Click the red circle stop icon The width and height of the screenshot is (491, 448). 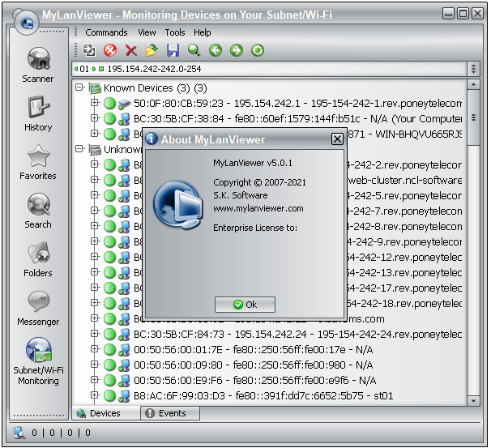110,50
